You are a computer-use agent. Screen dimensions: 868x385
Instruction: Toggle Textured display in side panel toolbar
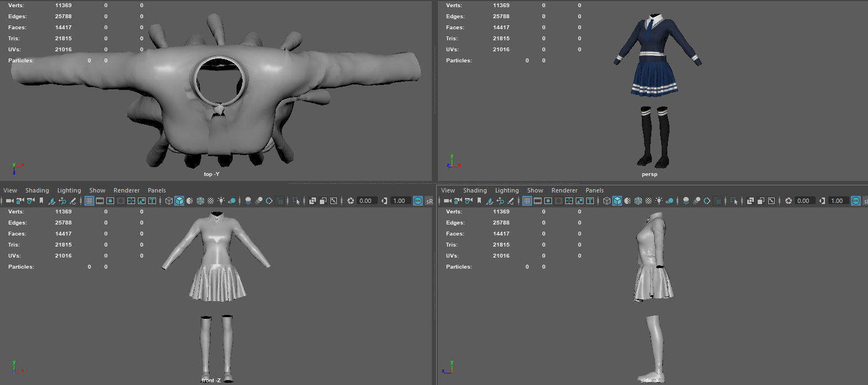(649, 201)
